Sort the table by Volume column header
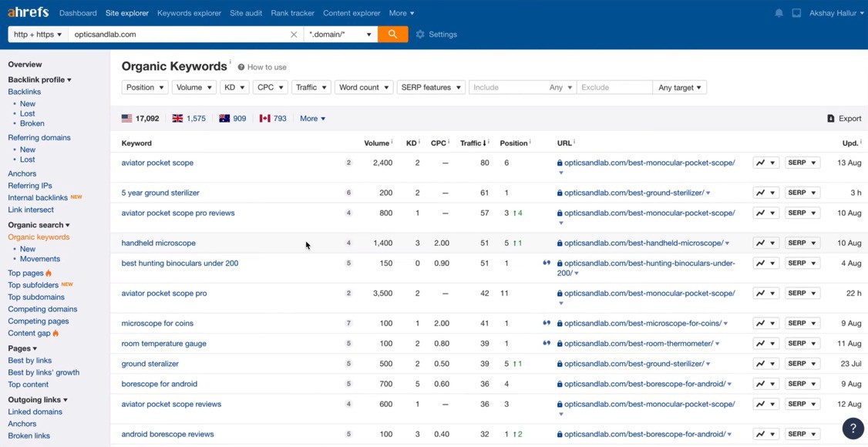Image resolution: width=868 pixels, height=447 pixels. [x=376, y=143]
